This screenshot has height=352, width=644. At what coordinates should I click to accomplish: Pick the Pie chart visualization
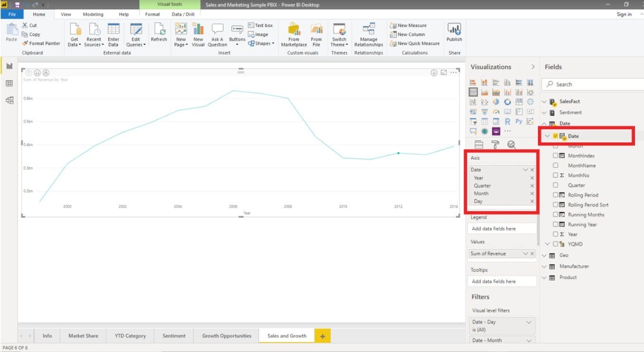[x=496, y=102]
